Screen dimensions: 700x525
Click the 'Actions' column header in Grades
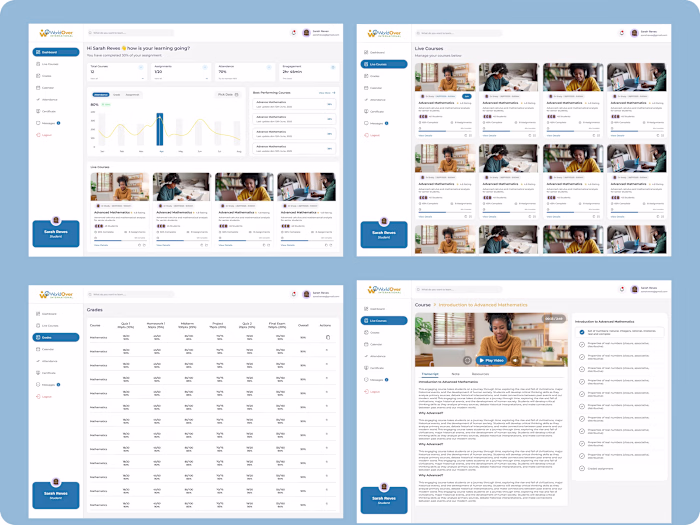click(x=325, y=325)
